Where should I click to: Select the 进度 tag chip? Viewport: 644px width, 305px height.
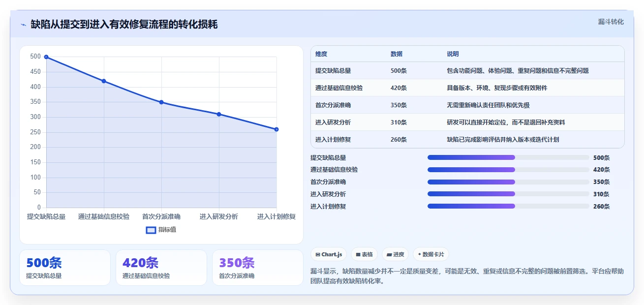(396, 254)
